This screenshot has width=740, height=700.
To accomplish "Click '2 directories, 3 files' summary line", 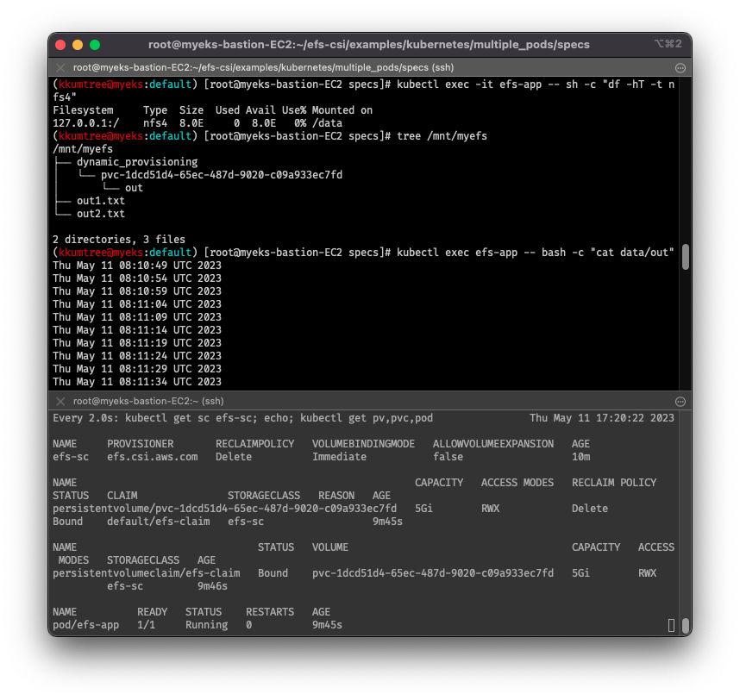I will (119, 240).
